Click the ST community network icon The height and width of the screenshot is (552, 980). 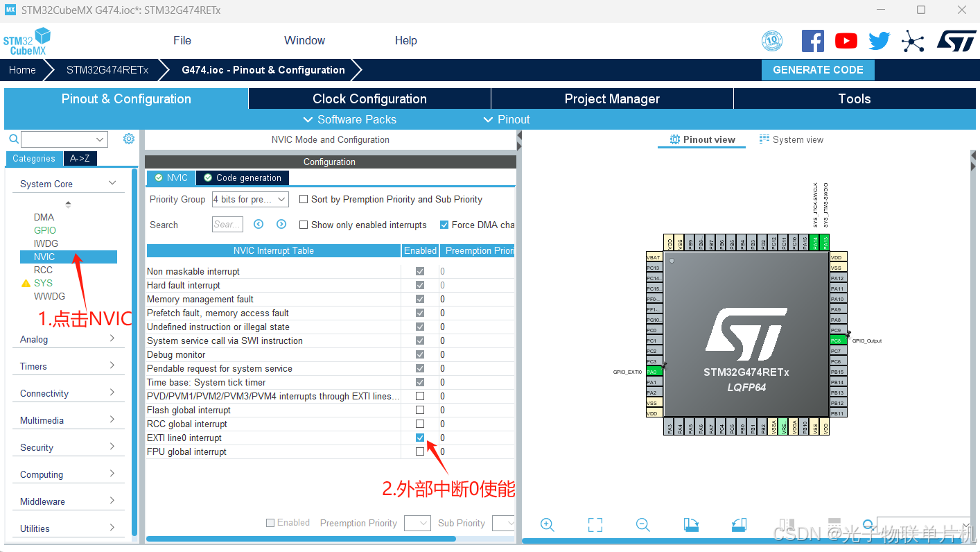[913, 42]
